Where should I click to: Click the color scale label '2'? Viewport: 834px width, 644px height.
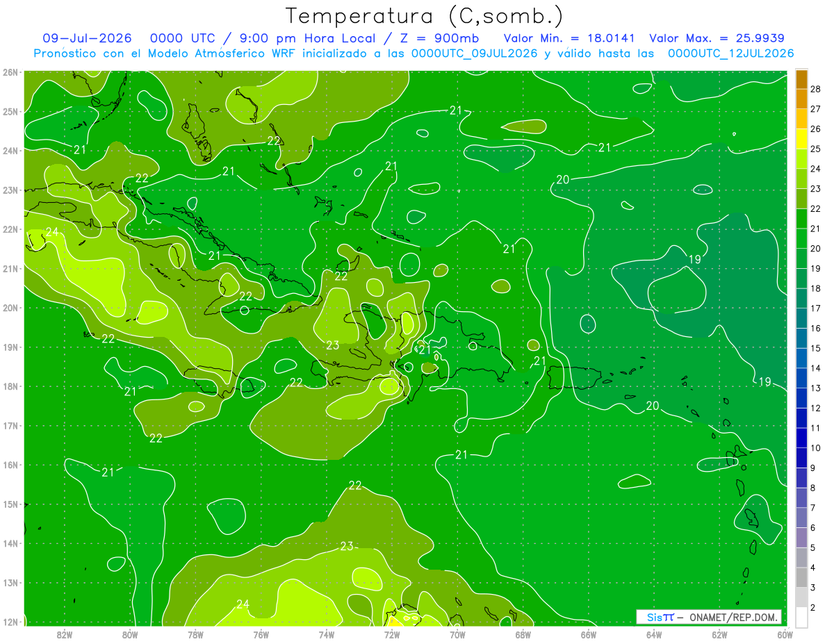point(813,607)
